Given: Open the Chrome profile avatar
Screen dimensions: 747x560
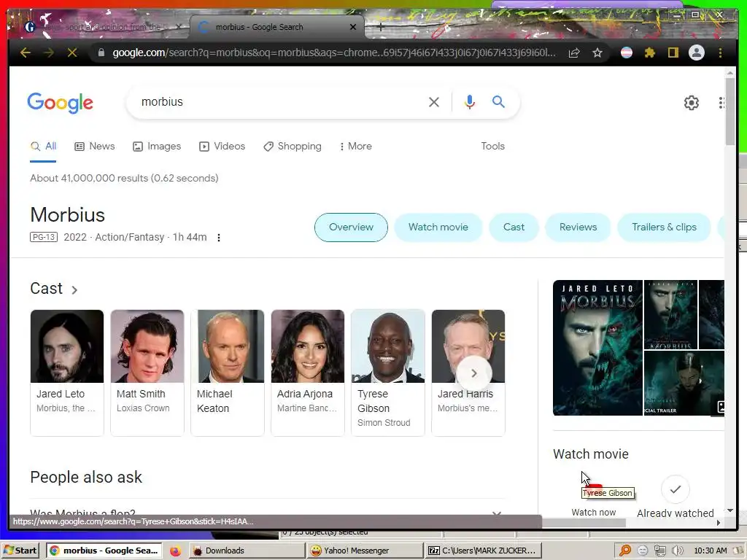Looking at the screenshot, I should [697, 52].
